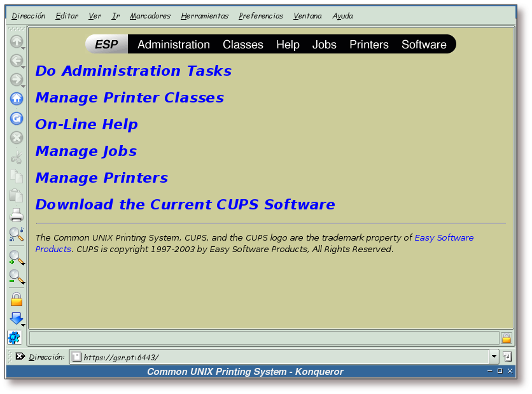
Task: Reload the page with the reload icon
Action: (x=17, y=118)
